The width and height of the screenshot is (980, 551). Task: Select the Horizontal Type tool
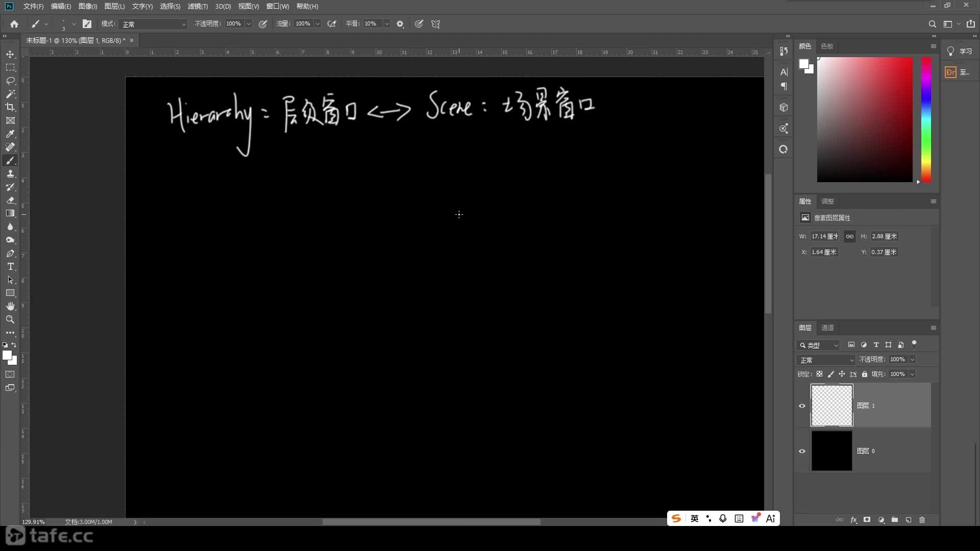click(10, 266)
